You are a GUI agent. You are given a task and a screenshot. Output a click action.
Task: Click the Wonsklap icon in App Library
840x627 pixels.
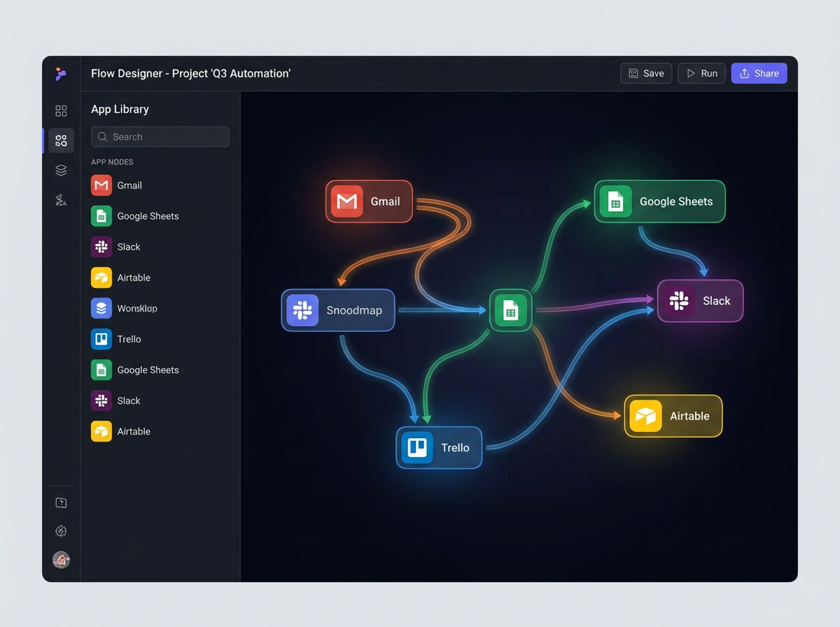(x=101, y=309)
